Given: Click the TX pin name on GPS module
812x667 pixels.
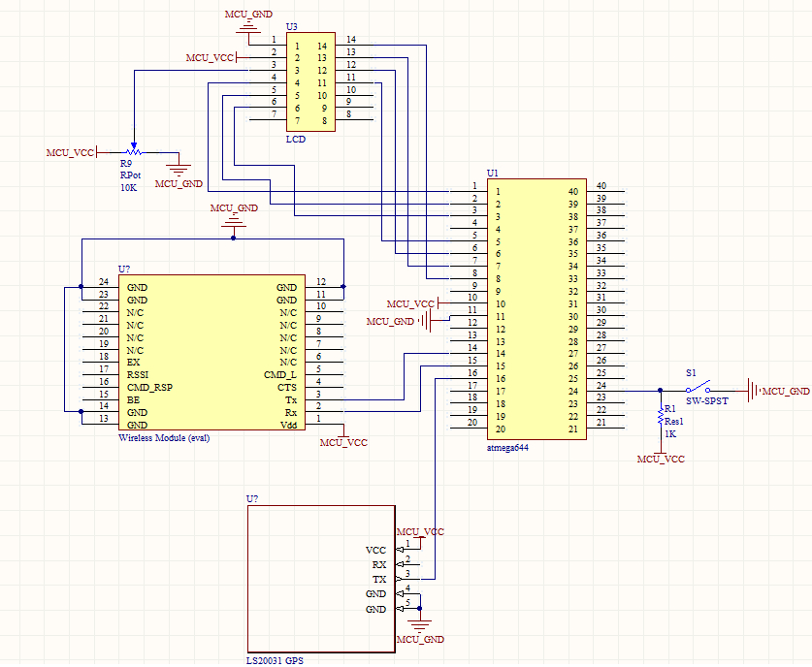Looking at the screenshot, I should click(x=379, y=580).
